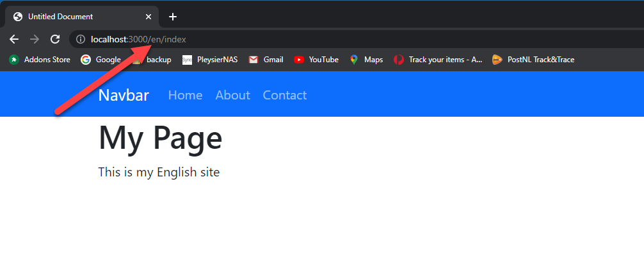The width and height of the screenshot is (644, 254).
Task: Open the Google bookmark
Action: pos(101,60)
